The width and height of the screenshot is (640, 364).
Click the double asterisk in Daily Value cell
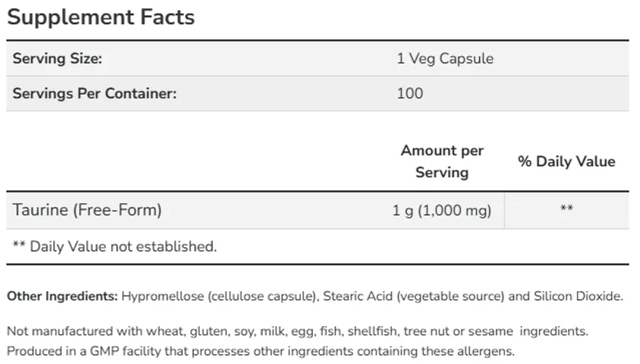coord(566,209)
